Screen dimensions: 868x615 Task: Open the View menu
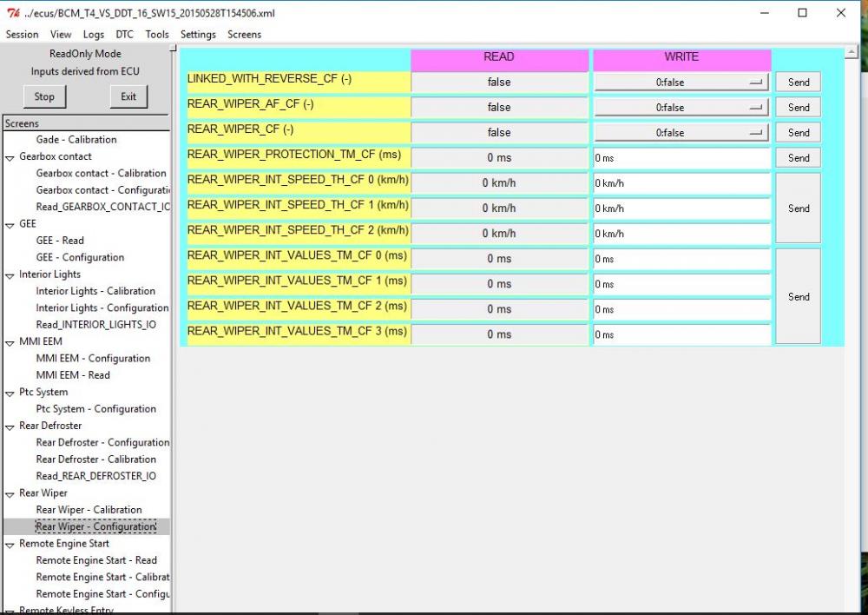pos(61,35)
